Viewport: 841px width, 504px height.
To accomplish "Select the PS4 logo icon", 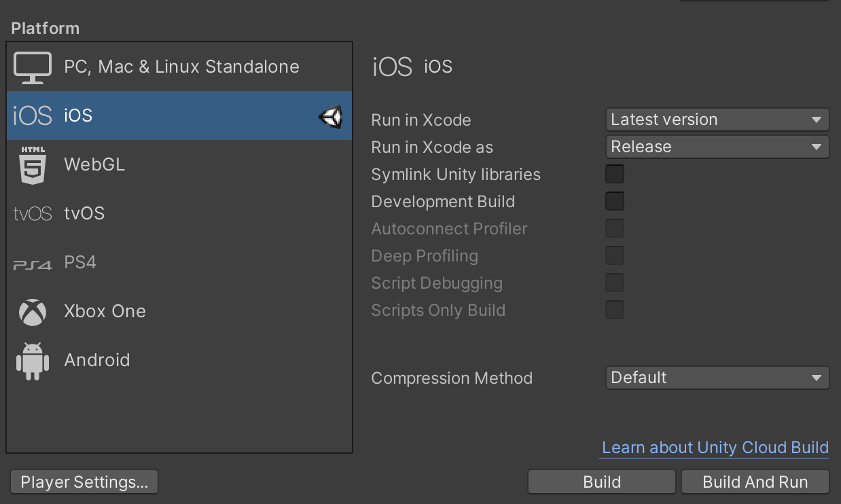I will (33, 264).
